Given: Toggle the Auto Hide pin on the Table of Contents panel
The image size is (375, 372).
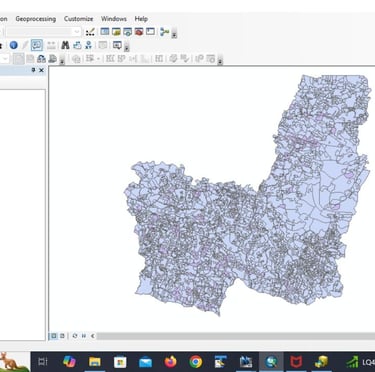Looking at the screenshot, I should pyautogui.click(x=33, y=70).
